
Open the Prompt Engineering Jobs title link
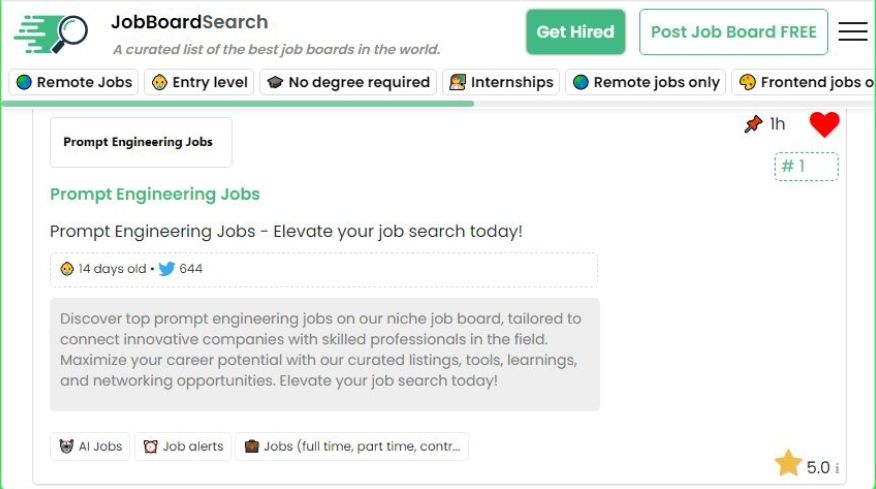pyautogui.click(x=155, y=194)
